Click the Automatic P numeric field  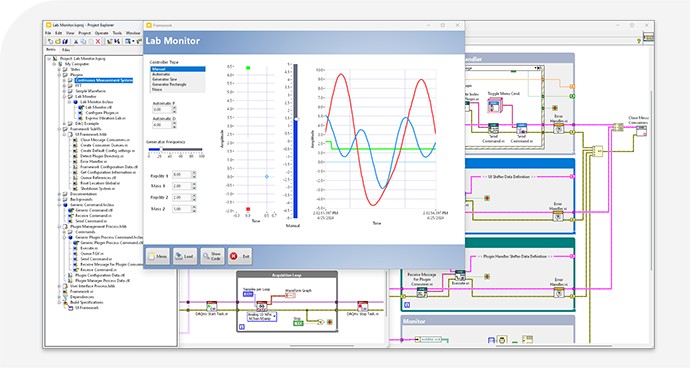point(162,110)
